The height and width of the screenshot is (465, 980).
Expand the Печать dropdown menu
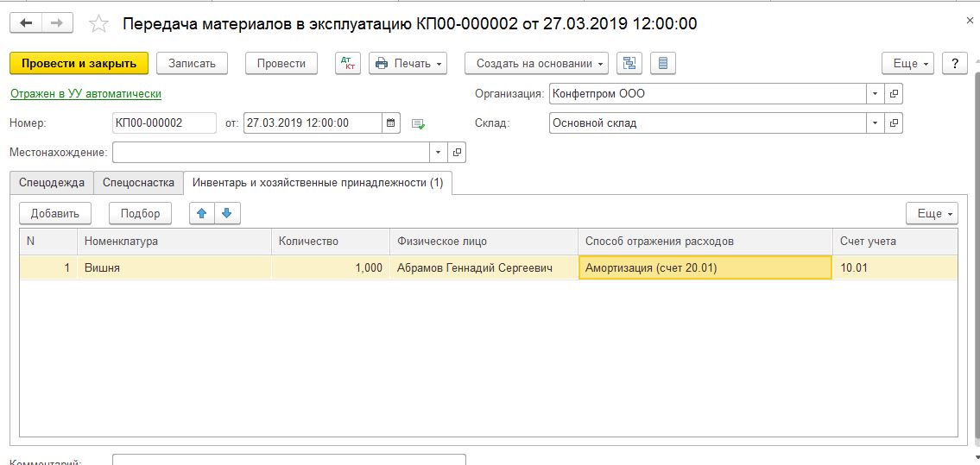(408, 64)
